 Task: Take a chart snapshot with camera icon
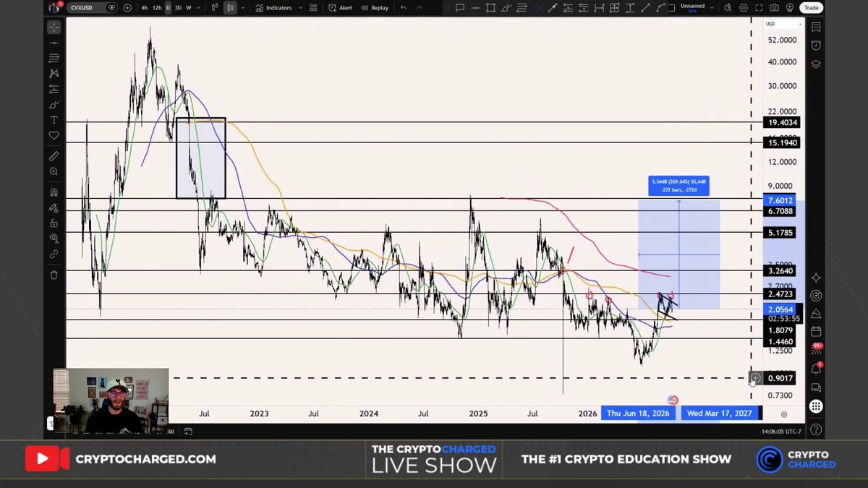tap(775, 8)
